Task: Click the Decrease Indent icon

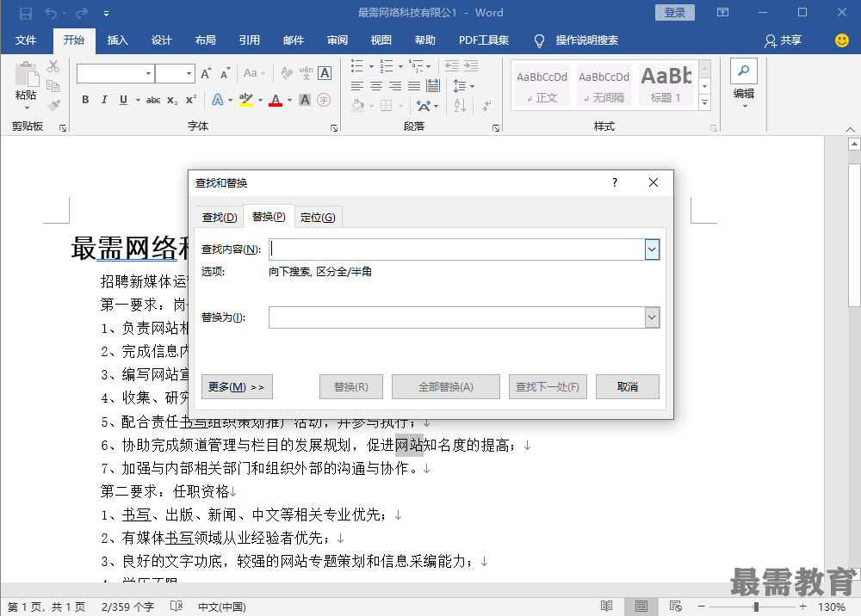Action: click(x=452, y=66)
